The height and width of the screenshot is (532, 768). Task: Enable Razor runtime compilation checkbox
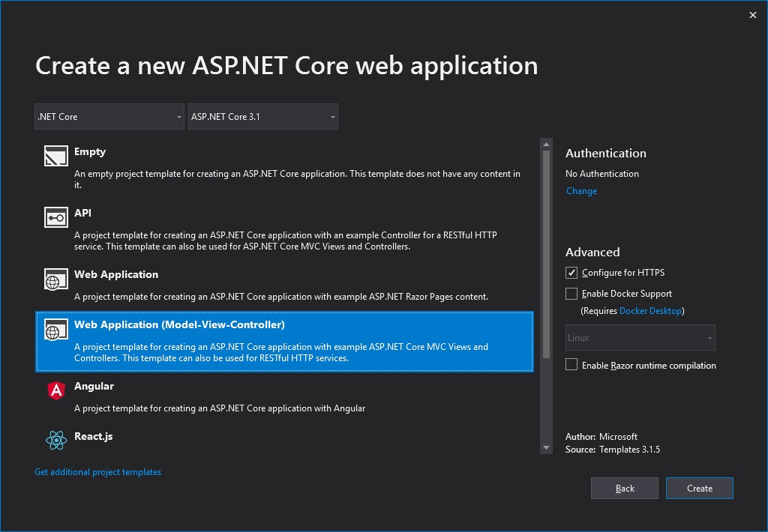[571, 365]
